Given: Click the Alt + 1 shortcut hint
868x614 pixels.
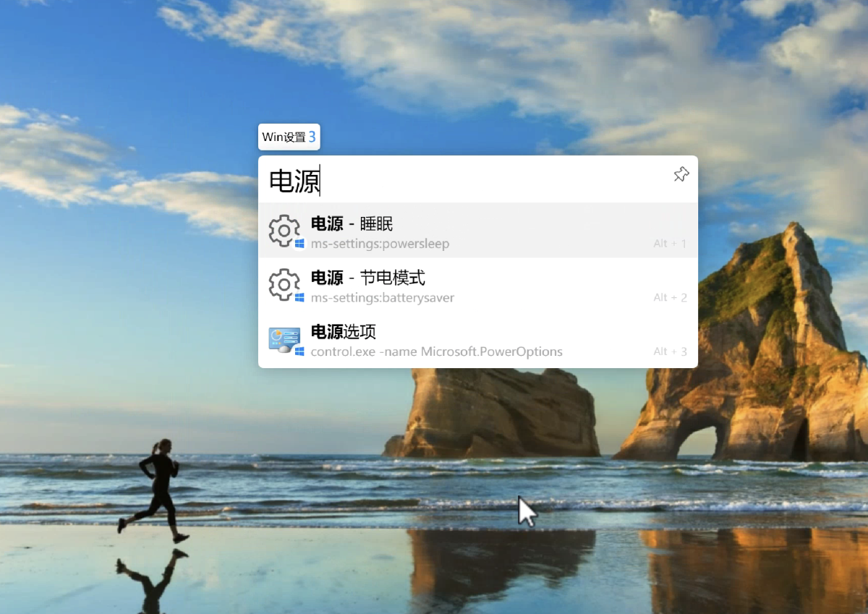Looking at the screenshot, I should point(671,244).
